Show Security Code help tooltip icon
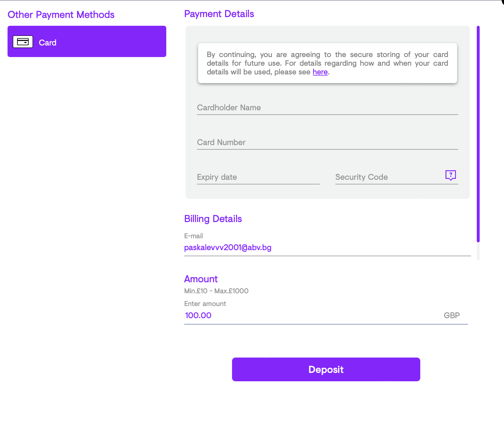The width and height of the screenshot is (504, 436). point(451,175)
